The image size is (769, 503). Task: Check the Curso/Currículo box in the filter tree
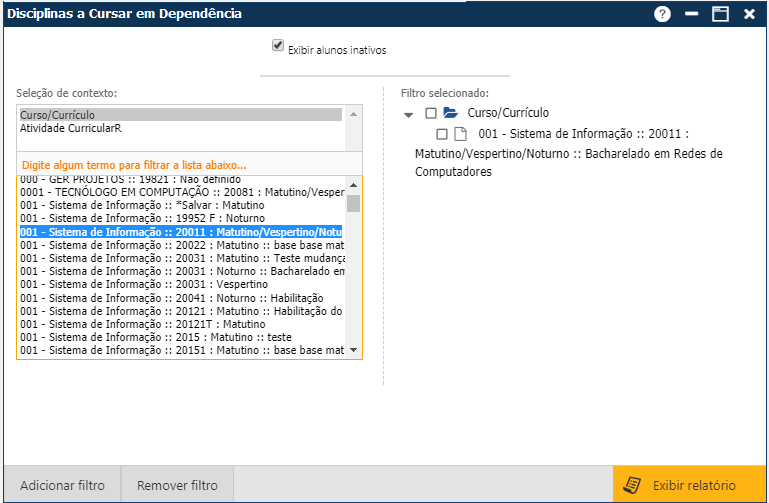[431, 113]
